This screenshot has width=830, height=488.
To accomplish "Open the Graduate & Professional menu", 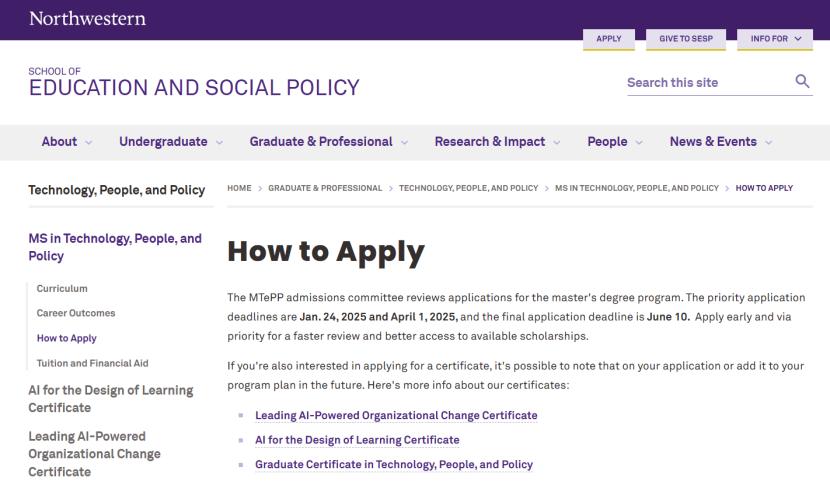I will click(x=321, y=142).
